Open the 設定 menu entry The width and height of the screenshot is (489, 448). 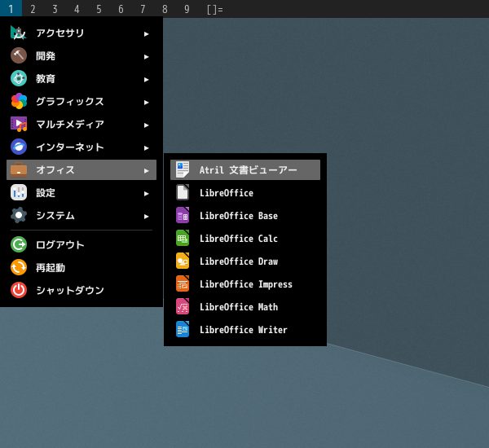[46, 193]
